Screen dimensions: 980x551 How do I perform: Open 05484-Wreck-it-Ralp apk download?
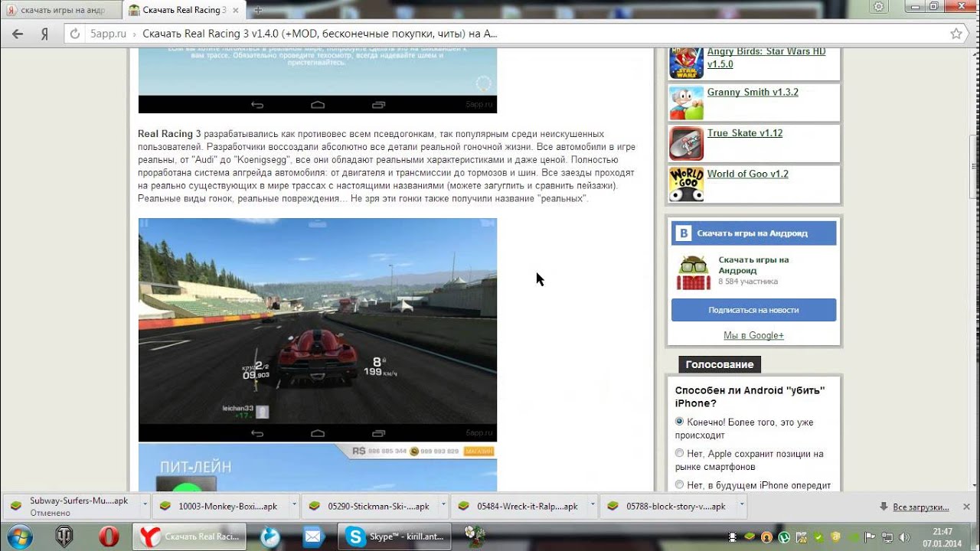[518, 506]
